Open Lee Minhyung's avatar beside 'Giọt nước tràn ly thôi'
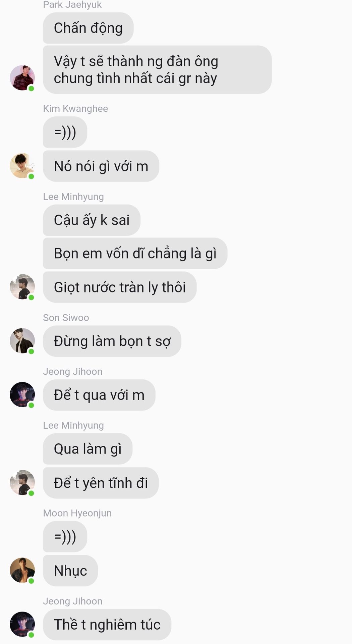The image size is (352, 644). click(x=22, y=287)
